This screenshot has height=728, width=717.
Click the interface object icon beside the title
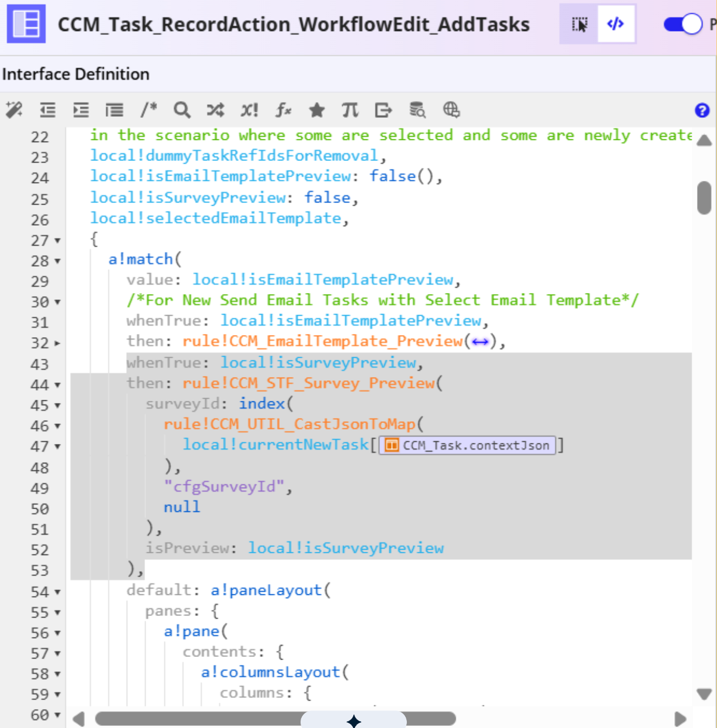click(26, 24)
